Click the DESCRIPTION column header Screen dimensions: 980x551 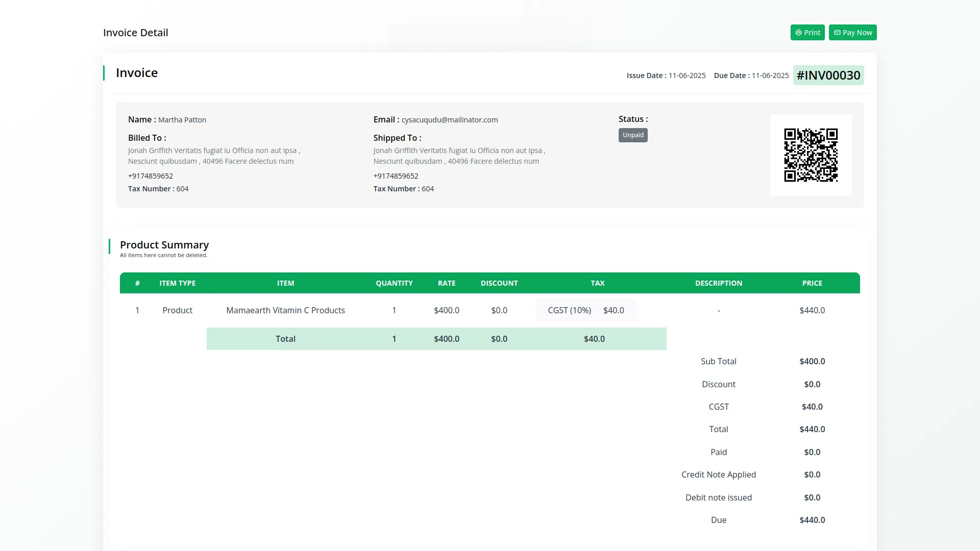point(718,283)
